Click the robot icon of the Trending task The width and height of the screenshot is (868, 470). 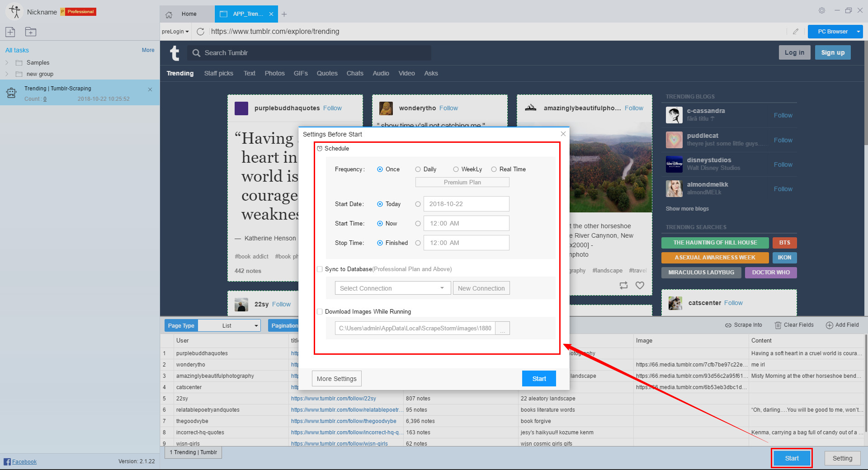point(11,93)
